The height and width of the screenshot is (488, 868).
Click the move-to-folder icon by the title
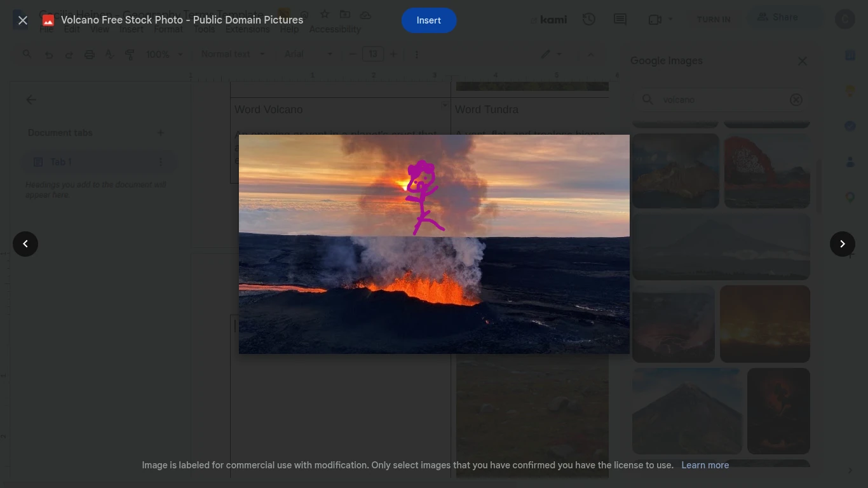click(345, 15)
